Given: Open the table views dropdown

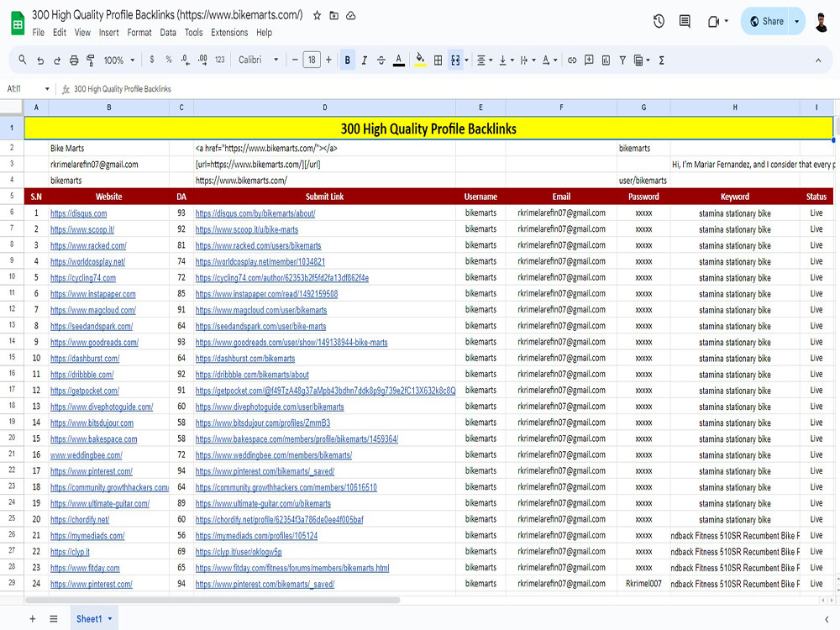Looking at the screenshot, I should pyautogui.click(x=641, y=60).
